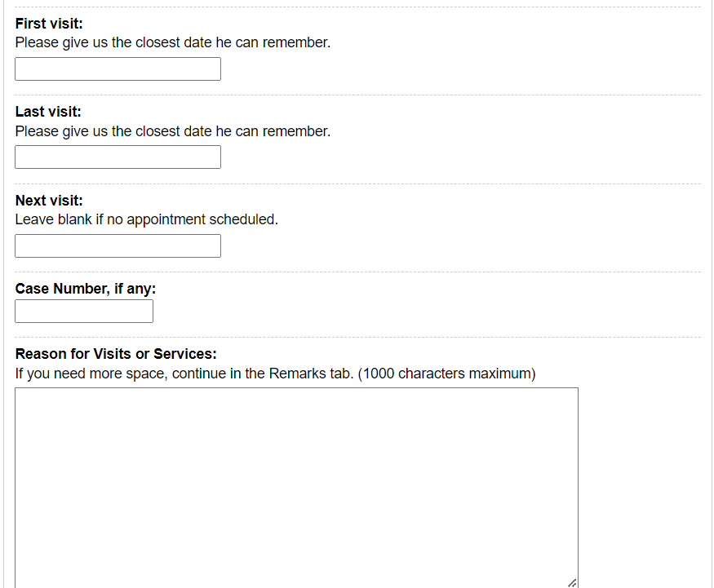Click the "Last visit:" label

tap(48, 112)
